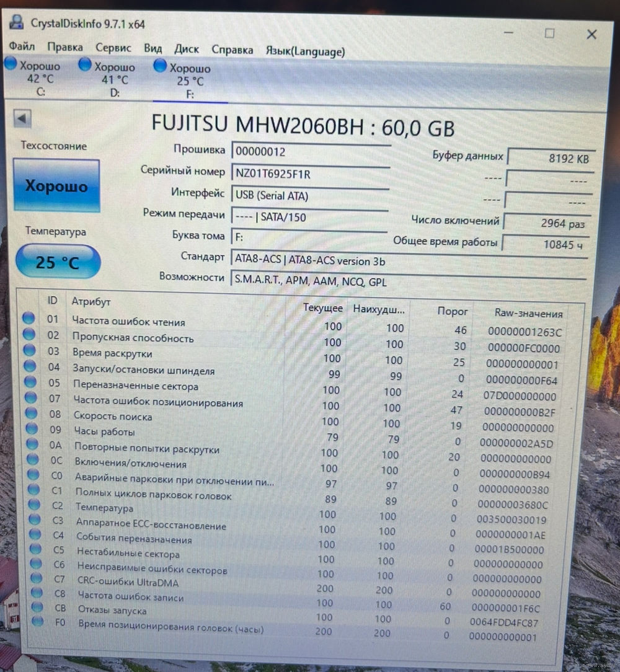This screenshot has width=620, height=672.
Task: Click status dot for Часы работы row
Action: pos(32,428)
